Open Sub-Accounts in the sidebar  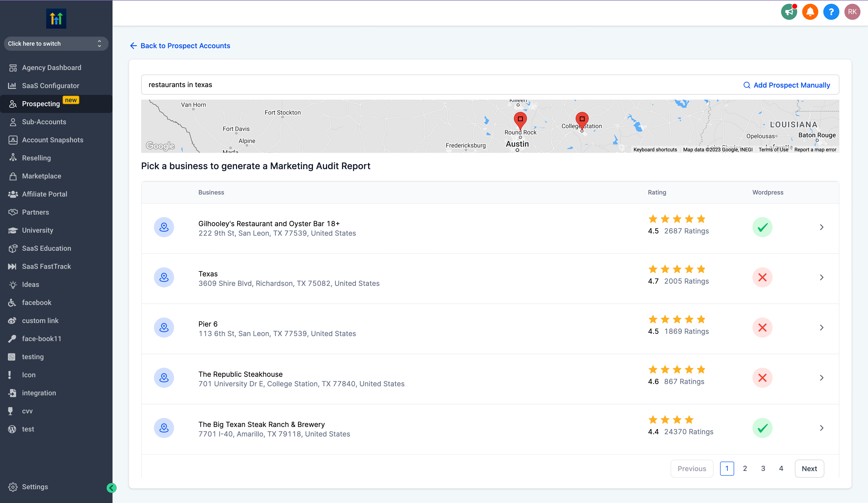(x=56, y=122)
